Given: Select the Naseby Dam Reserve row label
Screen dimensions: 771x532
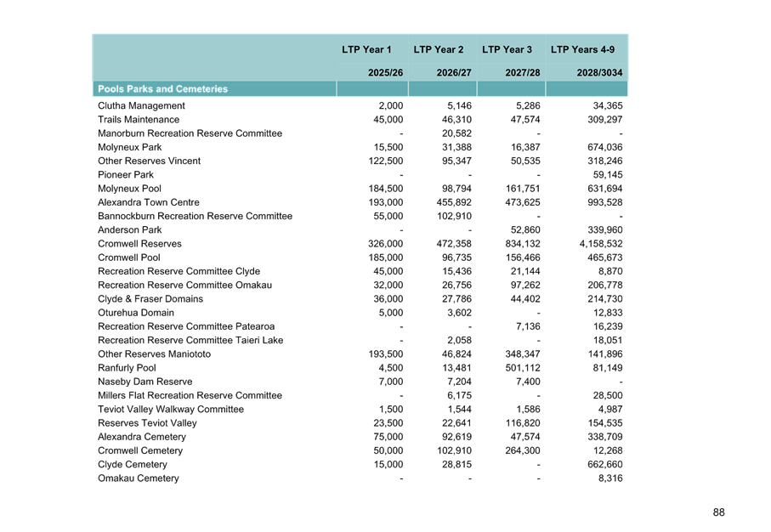Looking at the screenshot, I should click(x=145, y=382).
